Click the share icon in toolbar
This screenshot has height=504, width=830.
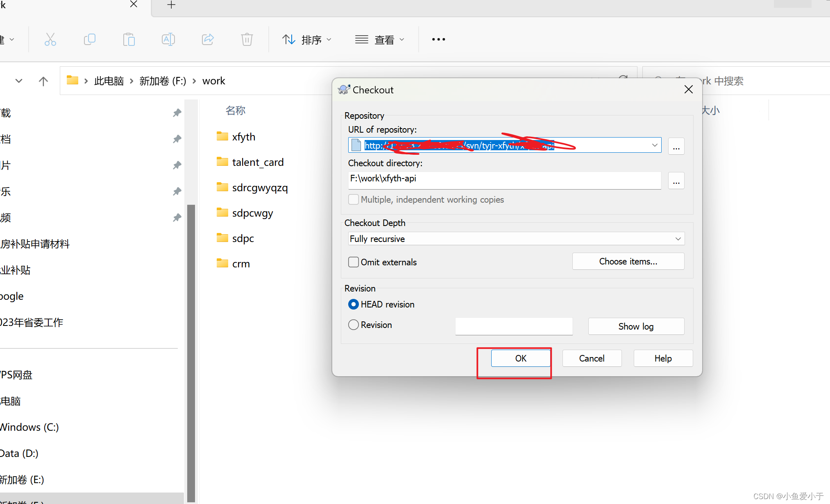click(x=208, y=40)
